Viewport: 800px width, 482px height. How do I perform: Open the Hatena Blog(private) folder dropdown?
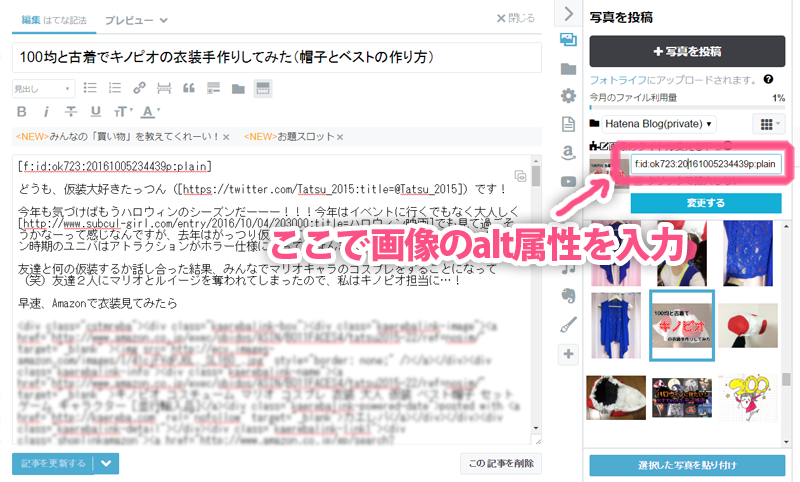[x=659, y=123]
